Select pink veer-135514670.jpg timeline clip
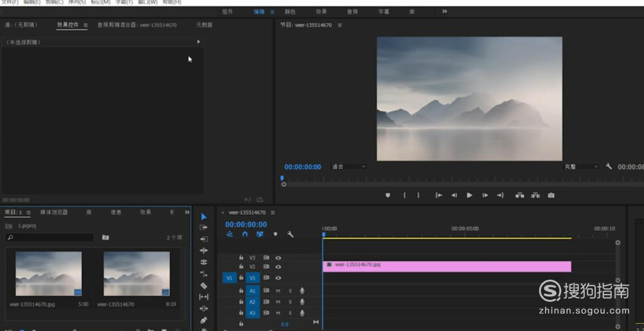The image size is (644, 331). tap(447, 267)
